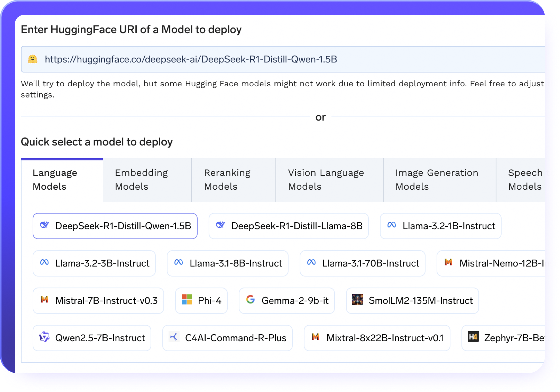This screenshot has height=392, width=560.
Task: Click Mistral logo on Mistral-7B-Instruct-v0.3 chip
Action: [44, 299]
